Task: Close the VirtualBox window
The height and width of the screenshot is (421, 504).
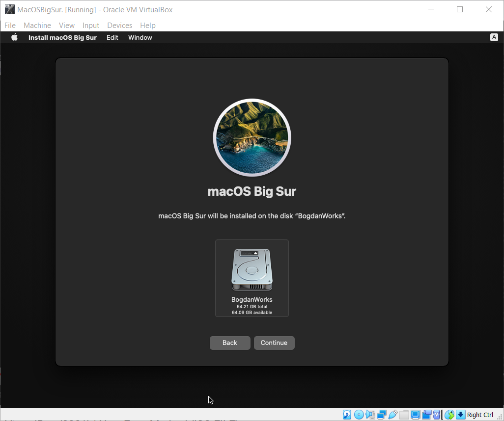Action: (489, 9)
